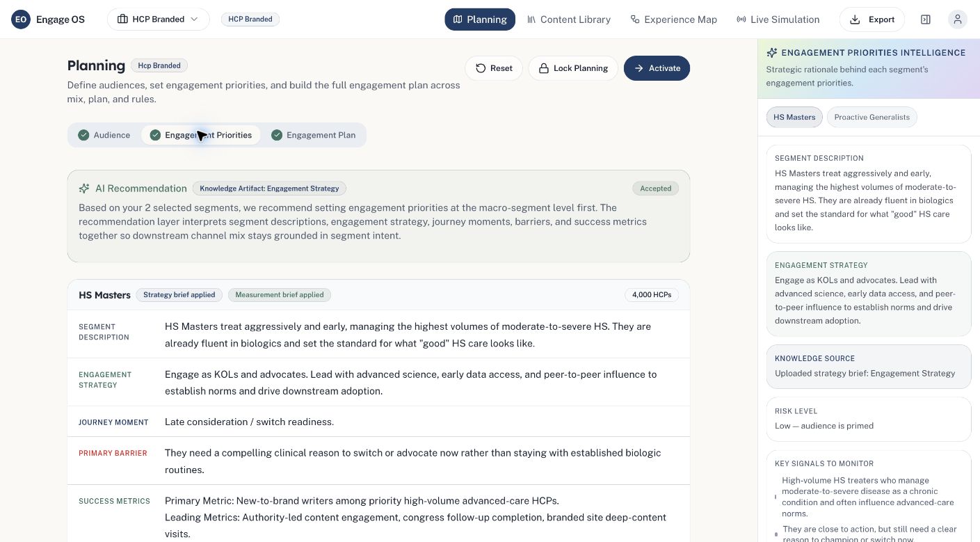The height and width of the screenshot is (542, 980).
Task: Open the Content Library tab
Action: (x=569, y=19)
